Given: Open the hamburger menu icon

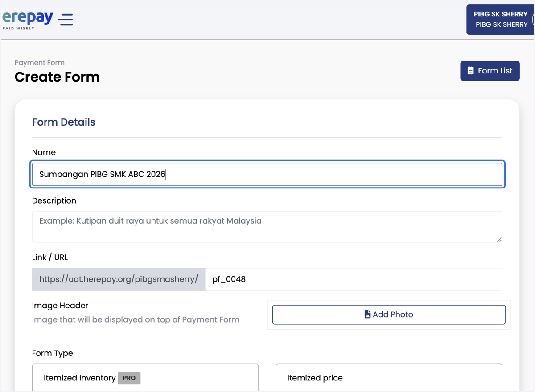Looking at the screenshot, I should coord(66,19).
